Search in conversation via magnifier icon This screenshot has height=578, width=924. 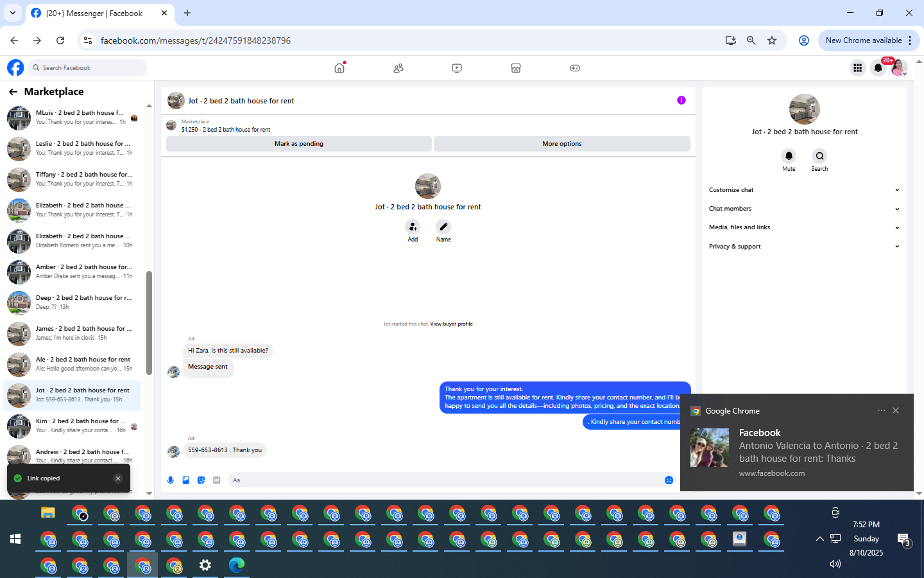(x=819, y=156)
